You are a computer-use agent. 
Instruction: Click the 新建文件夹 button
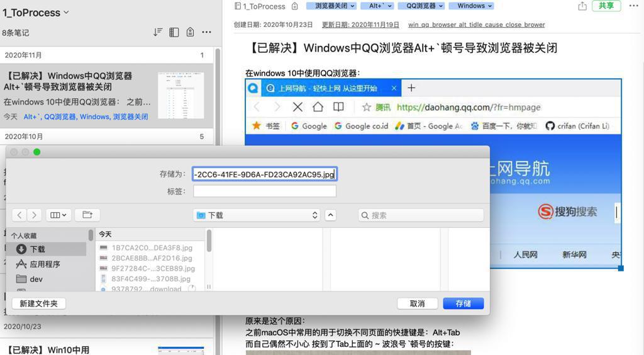39,303
